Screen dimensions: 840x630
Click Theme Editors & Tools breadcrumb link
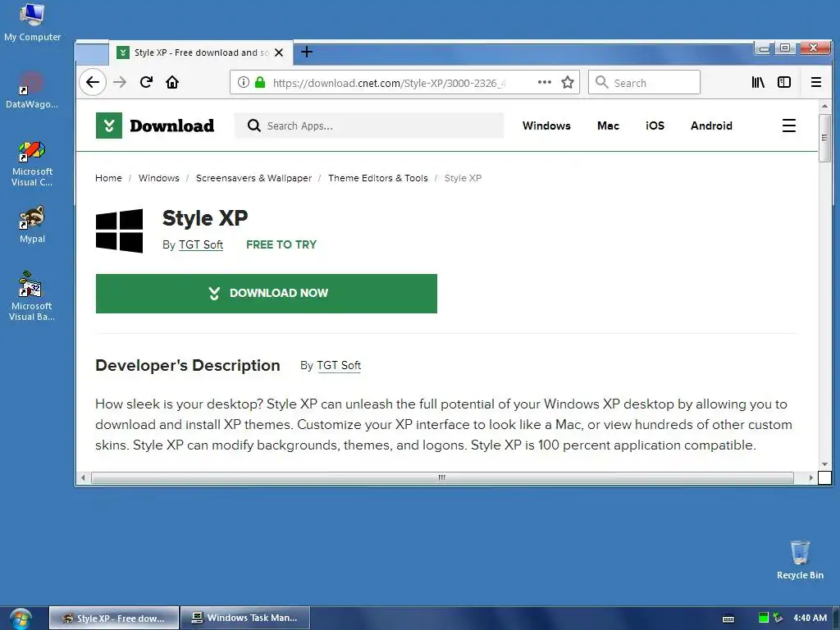[377, 178]
